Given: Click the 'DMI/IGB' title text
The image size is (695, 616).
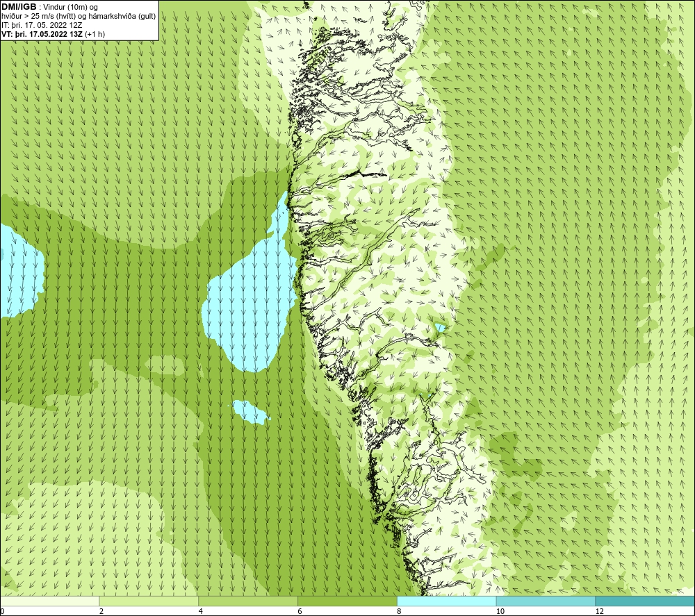Looking at the screenshot, I should coord(19,7).
